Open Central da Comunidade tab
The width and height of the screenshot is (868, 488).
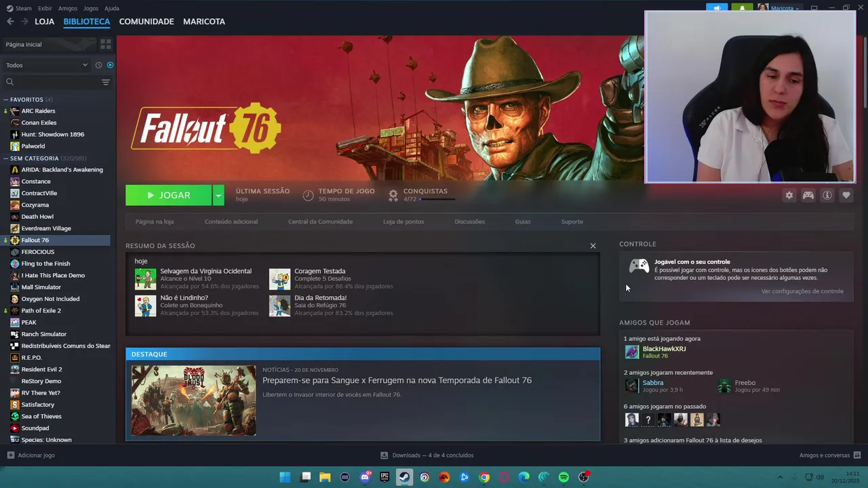[x=320, y=222]
